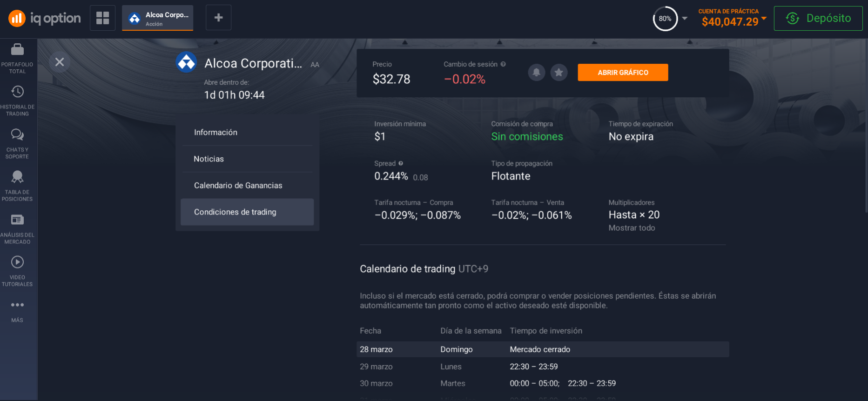
Task: Click the Alcoa Corporation logo icon
Action: (x=187, y=62)
